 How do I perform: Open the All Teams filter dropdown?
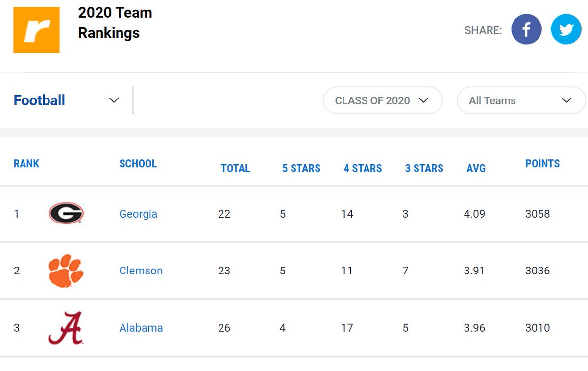pyautogui.click(x=520, y=100)
